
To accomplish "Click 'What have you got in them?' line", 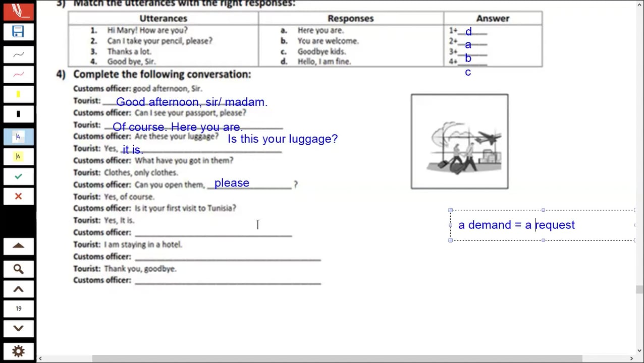I will [184, 160].
